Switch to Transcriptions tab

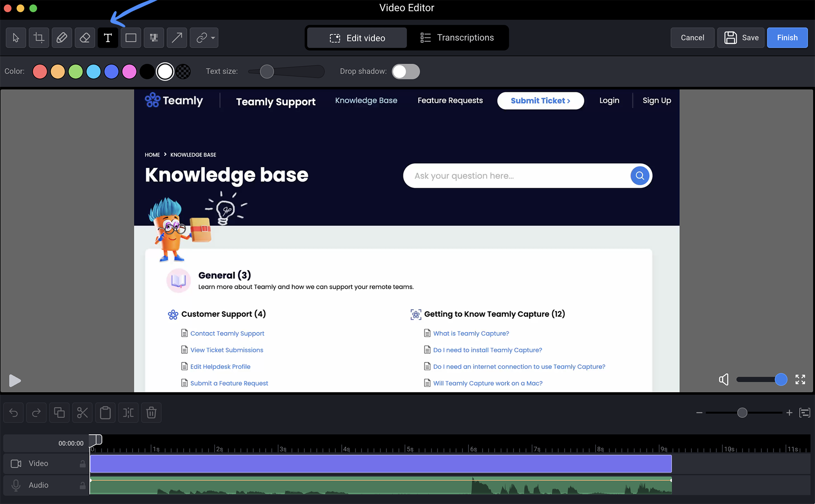[x=457, y=38]
